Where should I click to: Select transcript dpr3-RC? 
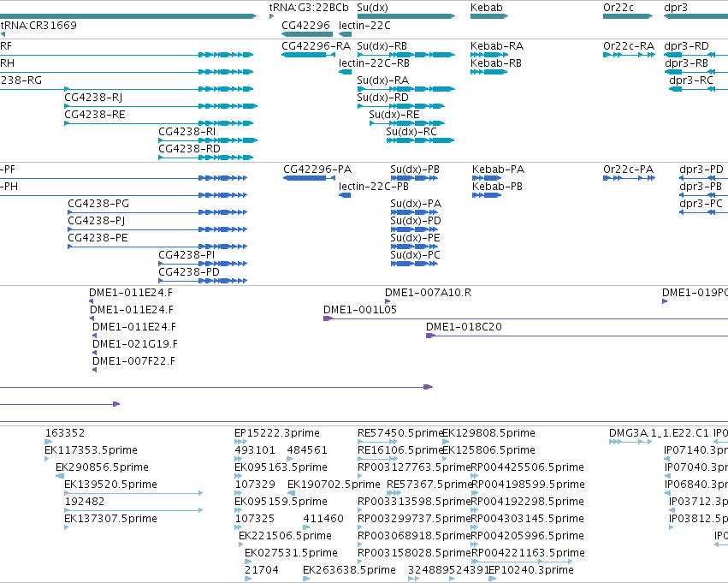[691, 80]
